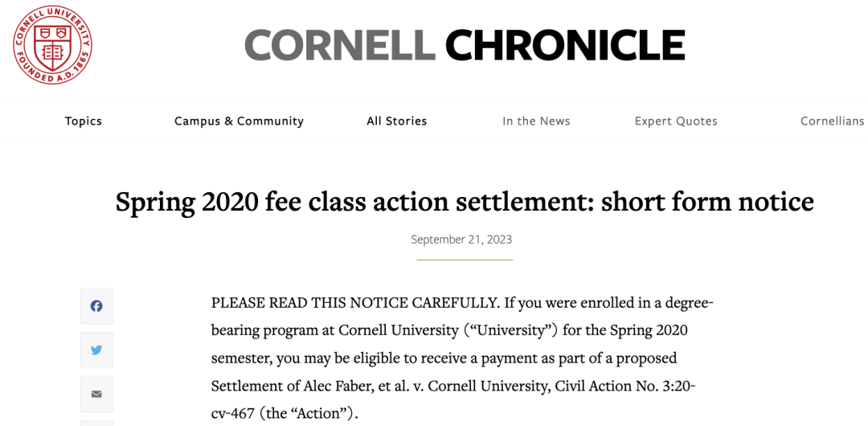Viewport: 868px width, 426px height.
Task: Visit the Cornellians link
Action: (x=833, y=121)
